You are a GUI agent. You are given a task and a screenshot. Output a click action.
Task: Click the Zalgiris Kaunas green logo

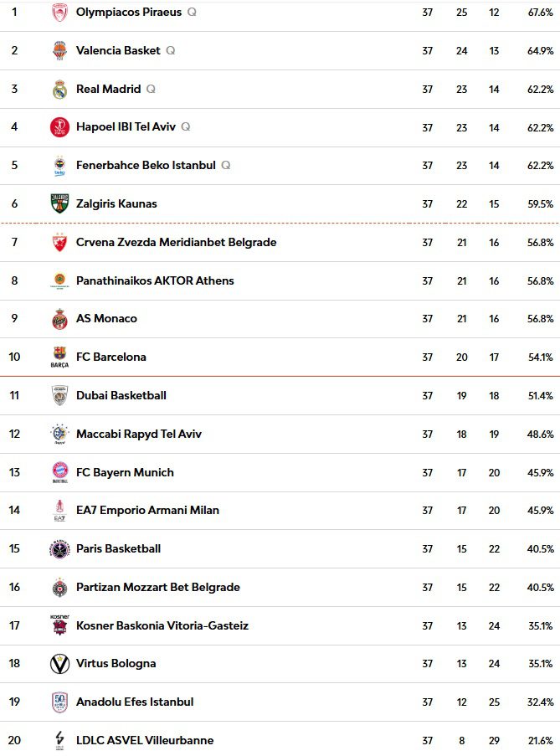point(59,204)
